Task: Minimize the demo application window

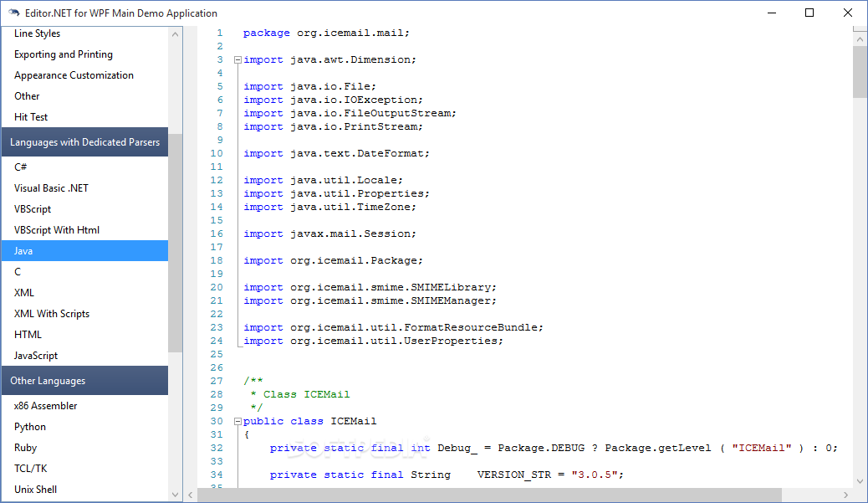Action: [x=772, y=13]
